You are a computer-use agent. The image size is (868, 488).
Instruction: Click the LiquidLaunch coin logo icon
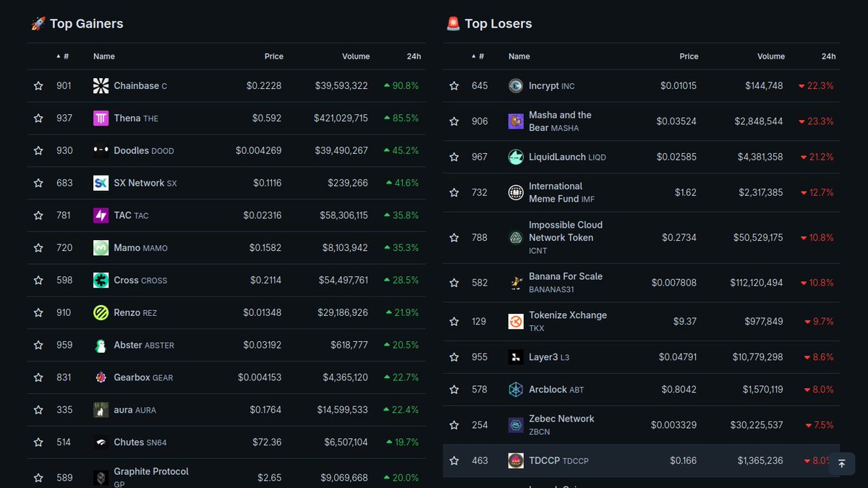pyautogui.click(x=516, y=157)
